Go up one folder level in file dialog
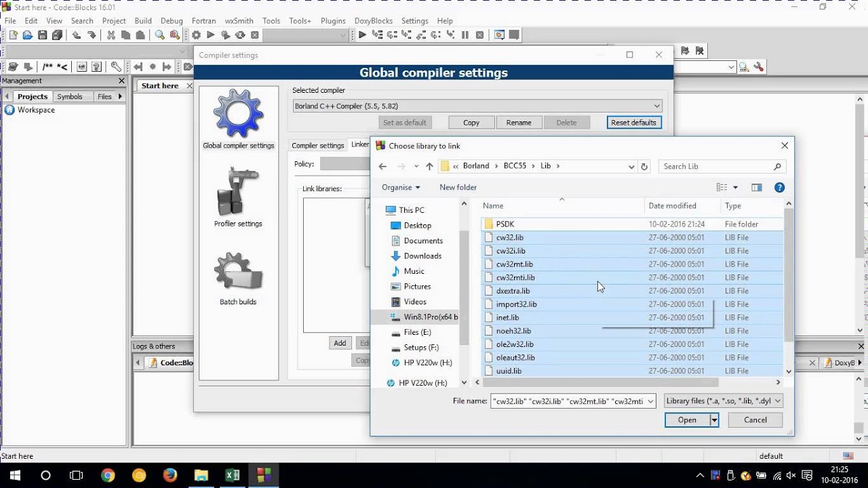This screenshot has width=868, height=488. (x=429, y=166)
